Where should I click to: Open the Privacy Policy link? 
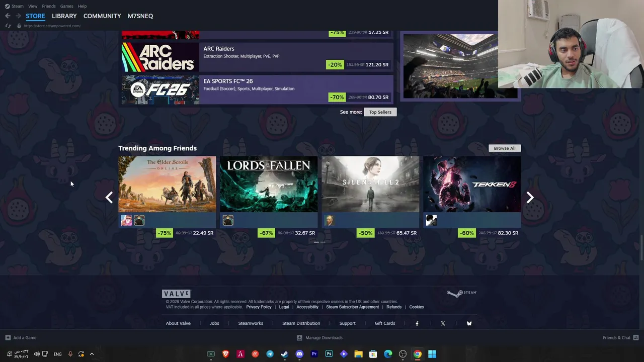(259, 307)
